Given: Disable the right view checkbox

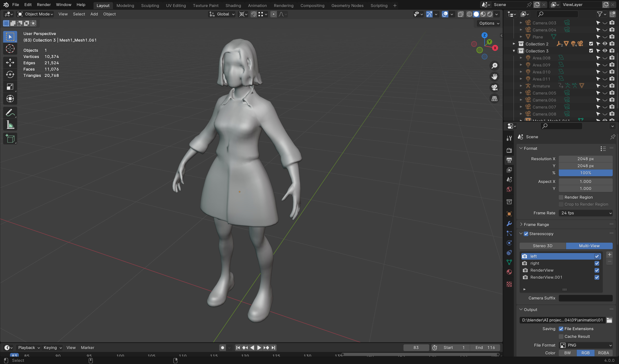Looking at the screenshot, I should coord(597,263).
